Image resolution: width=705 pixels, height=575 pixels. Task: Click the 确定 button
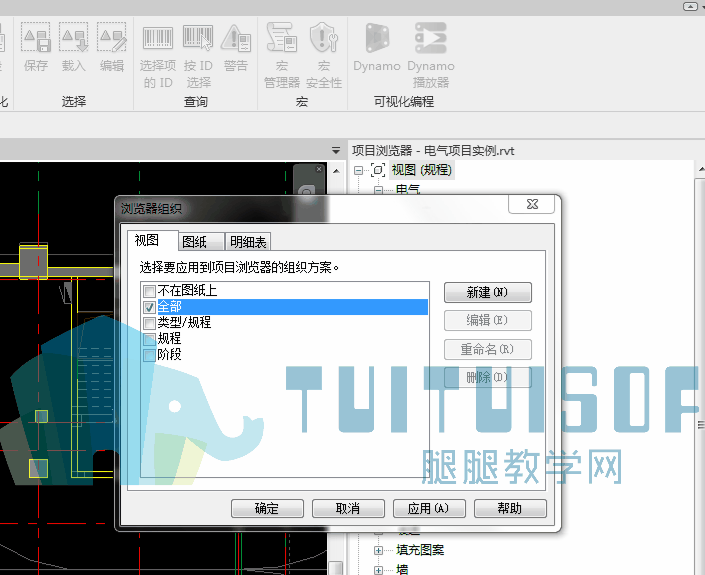[x=267, y=508]
